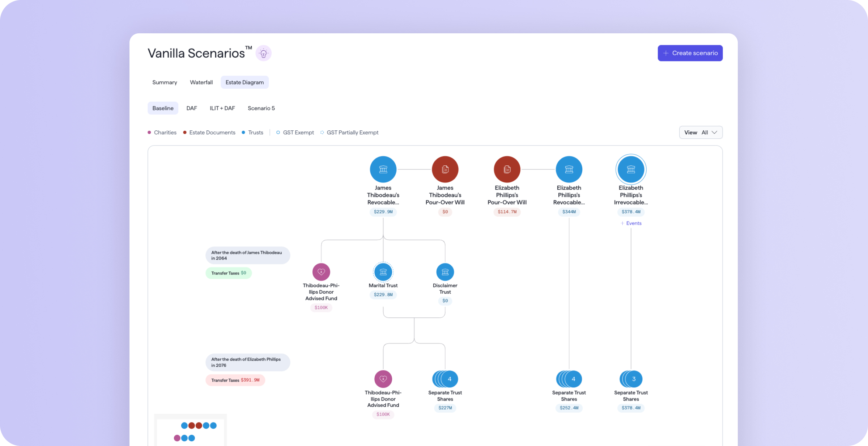
Task: Click the After the death of James Thibodeau label
Action: (248, 255)
